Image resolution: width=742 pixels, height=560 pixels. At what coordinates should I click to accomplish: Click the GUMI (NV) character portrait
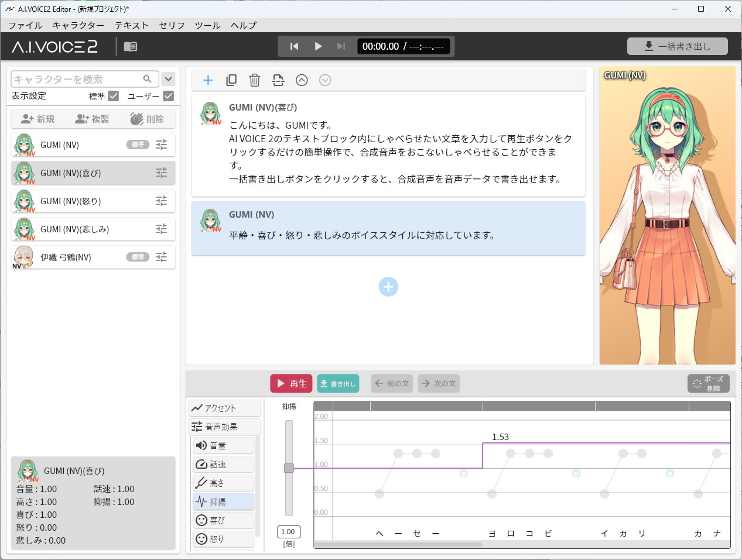(667, 215)
